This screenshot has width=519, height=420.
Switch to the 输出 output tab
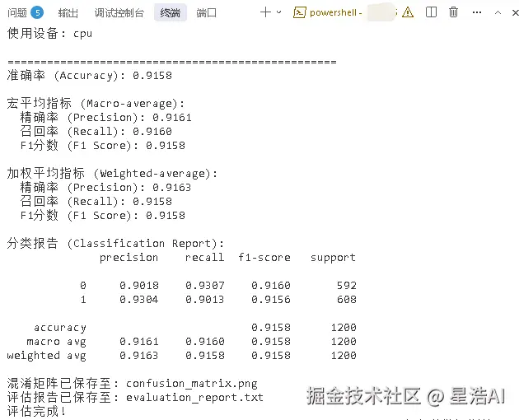coord(68,13)
